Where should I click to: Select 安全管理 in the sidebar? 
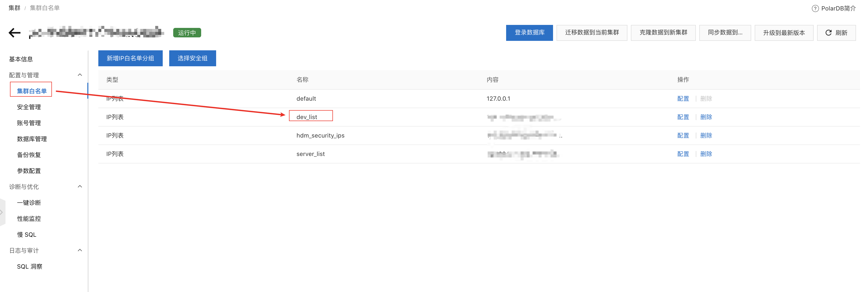pos(29,107)
